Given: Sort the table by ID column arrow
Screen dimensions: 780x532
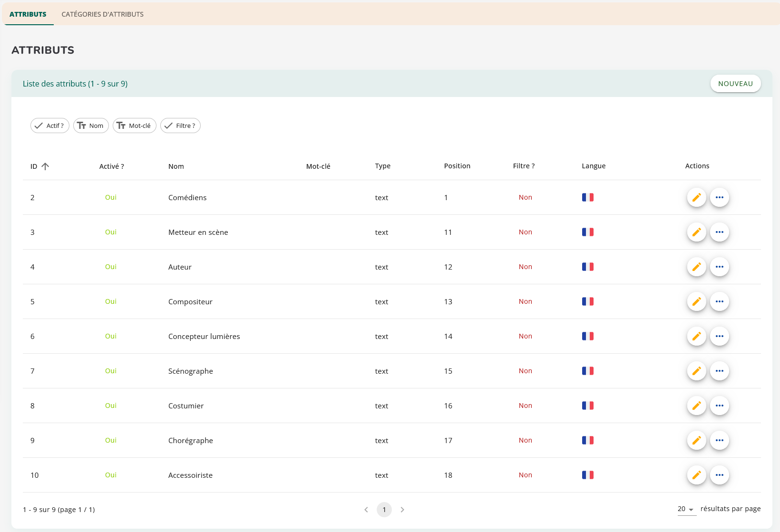Looking at the screenshot, I should point(45,166).
